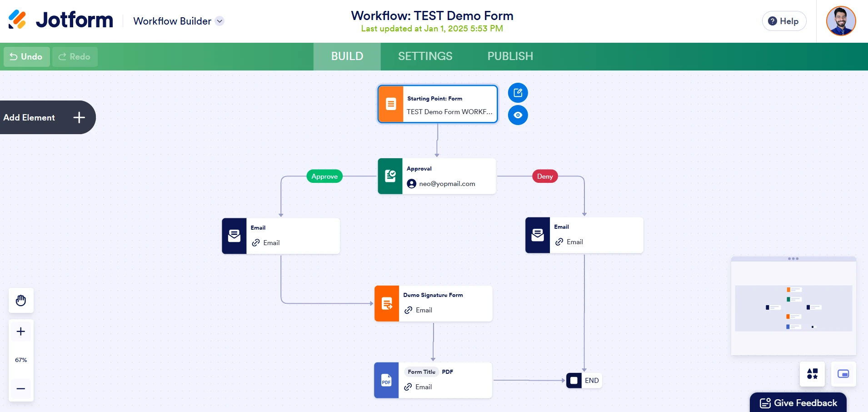This screenshot has width=868, height=412.
Task: Expand the Workflow Builder dropdown
Action: click(x=219, y=21)
